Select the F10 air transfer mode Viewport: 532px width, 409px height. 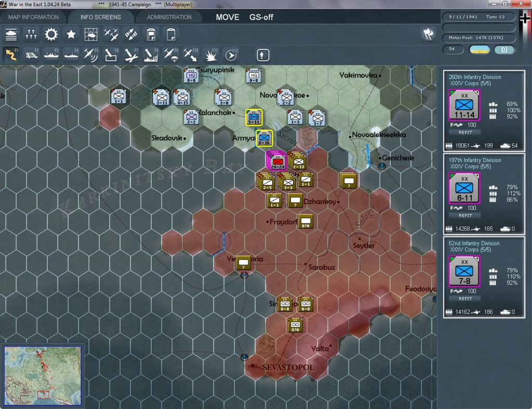point(191,55)
